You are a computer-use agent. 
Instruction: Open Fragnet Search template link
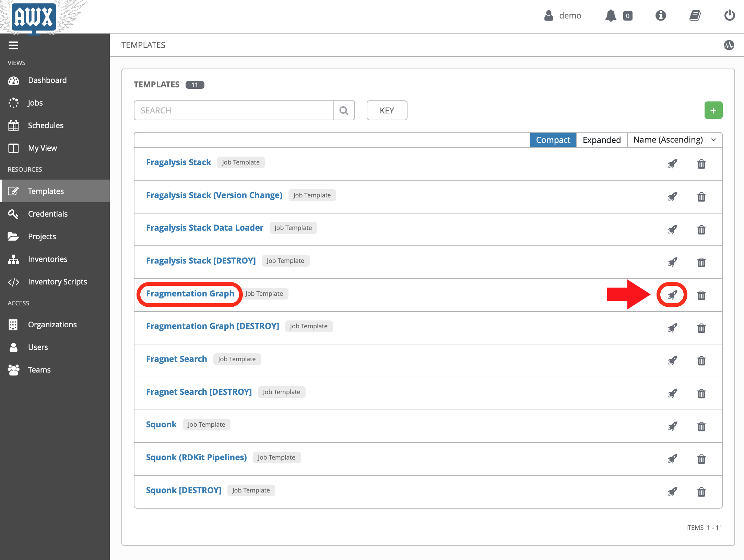pos(176,359)
